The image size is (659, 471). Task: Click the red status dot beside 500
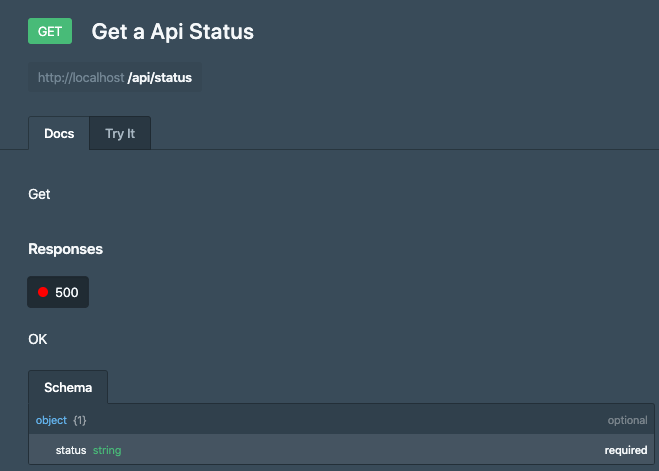point(43,292)
